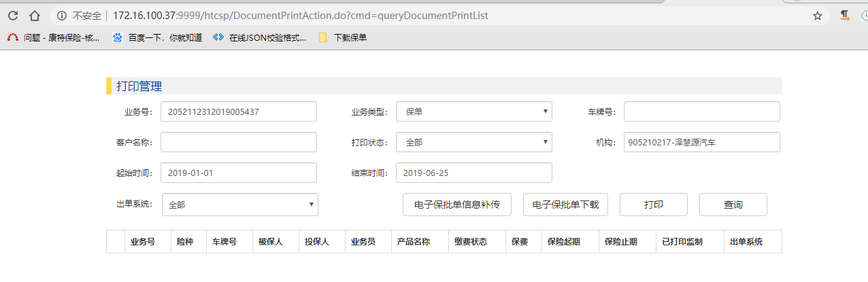Click the browser reload icon
The height and width of the screenshot is (282, 868).
13,15
